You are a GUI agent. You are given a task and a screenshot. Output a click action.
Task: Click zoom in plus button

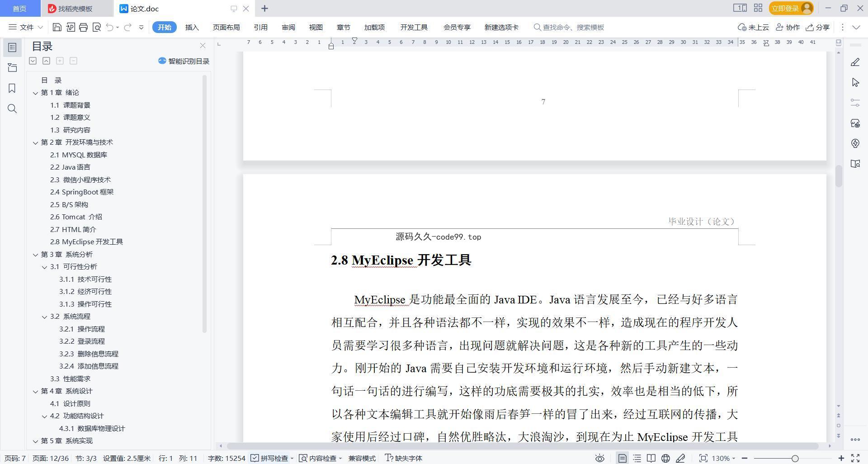coord(841,458)
